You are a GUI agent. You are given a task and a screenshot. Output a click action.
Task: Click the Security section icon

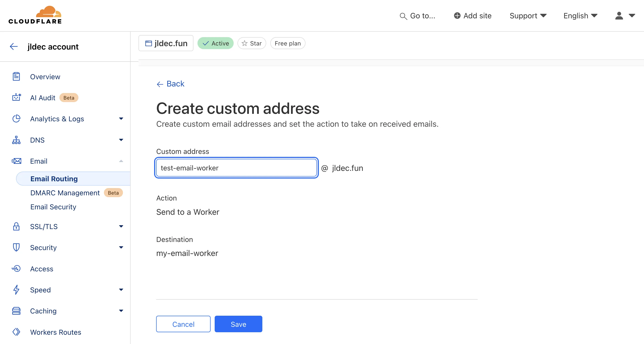17,248
